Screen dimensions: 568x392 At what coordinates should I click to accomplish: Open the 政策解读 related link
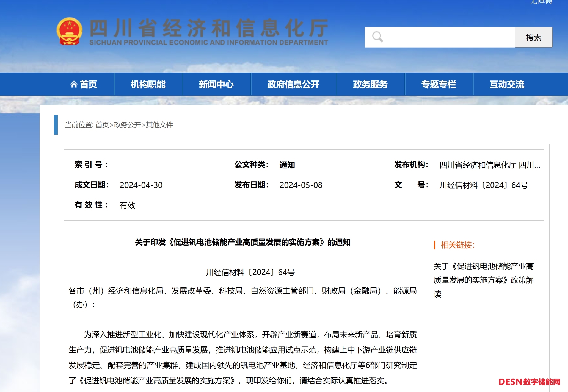pos(483,280)
